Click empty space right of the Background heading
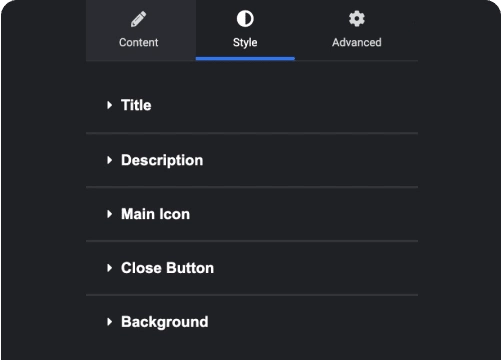 [313, 322]
